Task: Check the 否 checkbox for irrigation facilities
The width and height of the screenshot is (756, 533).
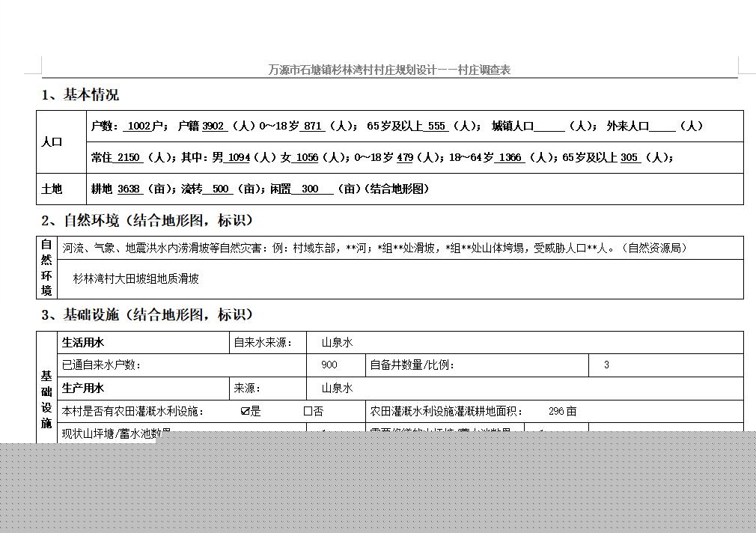Action: 308,411
